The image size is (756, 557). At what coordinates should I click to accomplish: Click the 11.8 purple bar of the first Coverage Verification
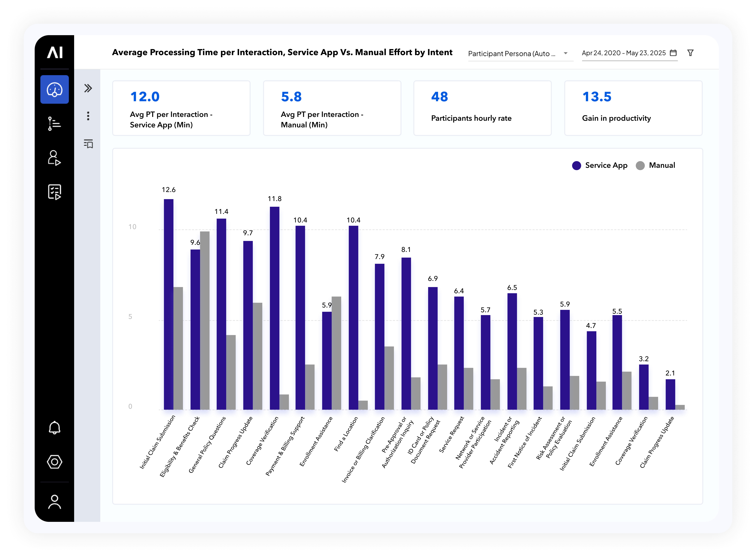tap(274, 308)
